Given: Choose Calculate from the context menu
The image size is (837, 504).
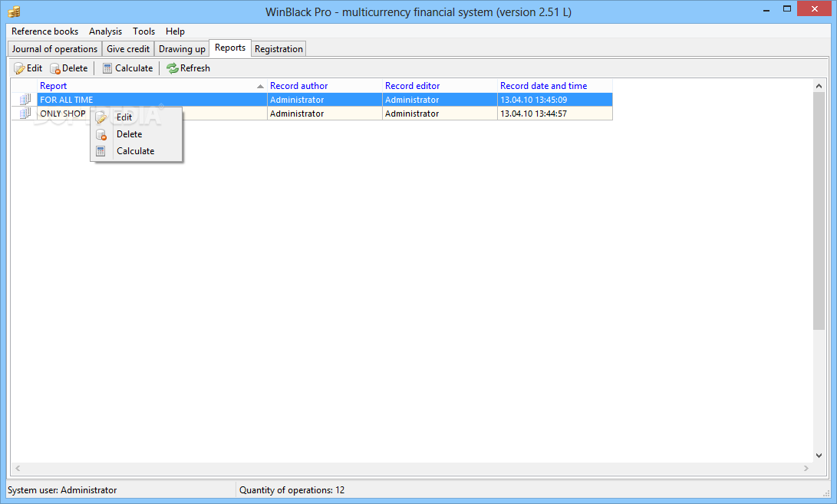Looking at the screenshot, I should pos(137,151).
